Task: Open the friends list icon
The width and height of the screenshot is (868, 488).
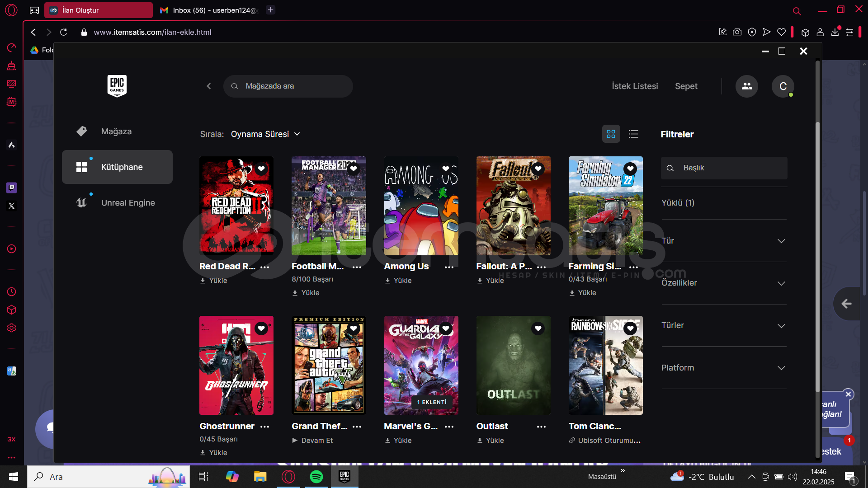Action: pos(746,86)
